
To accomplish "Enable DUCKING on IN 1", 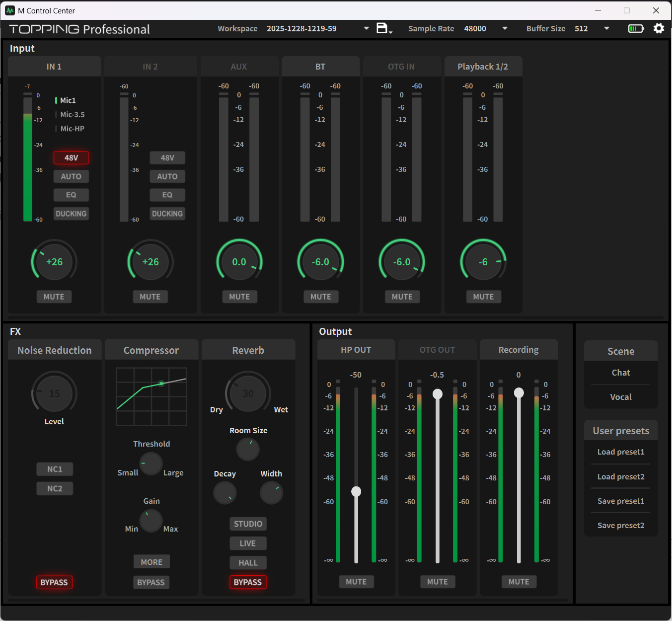I will (x=72, y=214).
